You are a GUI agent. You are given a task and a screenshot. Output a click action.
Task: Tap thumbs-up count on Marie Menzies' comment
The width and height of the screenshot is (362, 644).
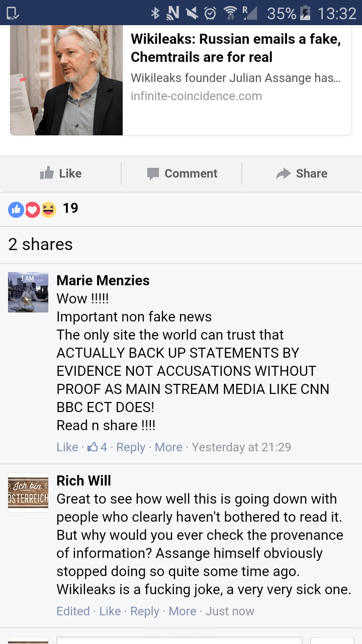coord(97,447)
